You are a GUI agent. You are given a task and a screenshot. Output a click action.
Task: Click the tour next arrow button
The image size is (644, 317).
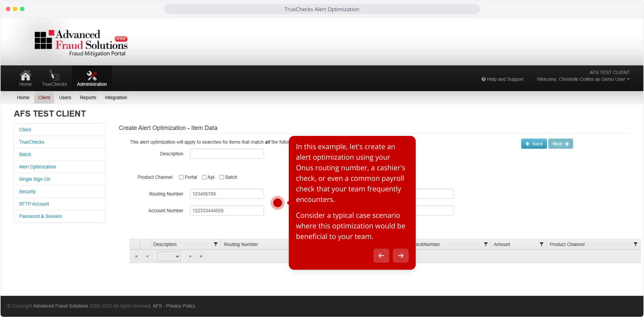(x=401, y=256)
